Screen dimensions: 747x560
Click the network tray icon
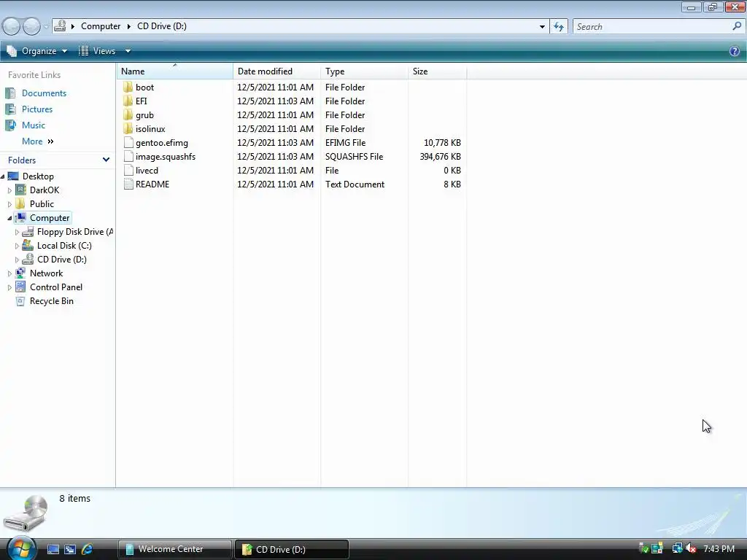[x=677, y=548]
